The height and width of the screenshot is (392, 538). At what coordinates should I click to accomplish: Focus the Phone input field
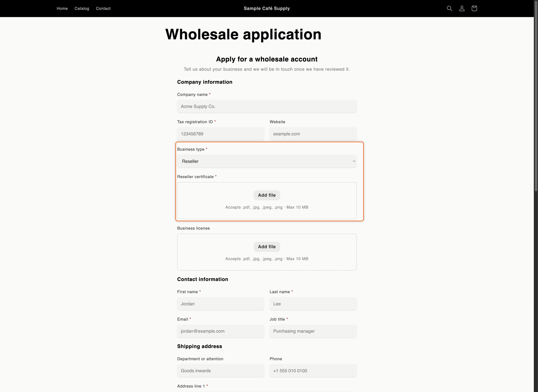point(313,371)
